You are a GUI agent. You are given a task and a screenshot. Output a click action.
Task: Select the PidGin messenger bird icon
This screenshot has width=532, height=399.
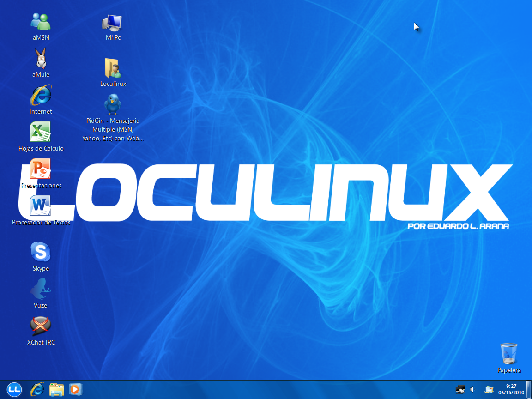point(113,104)
